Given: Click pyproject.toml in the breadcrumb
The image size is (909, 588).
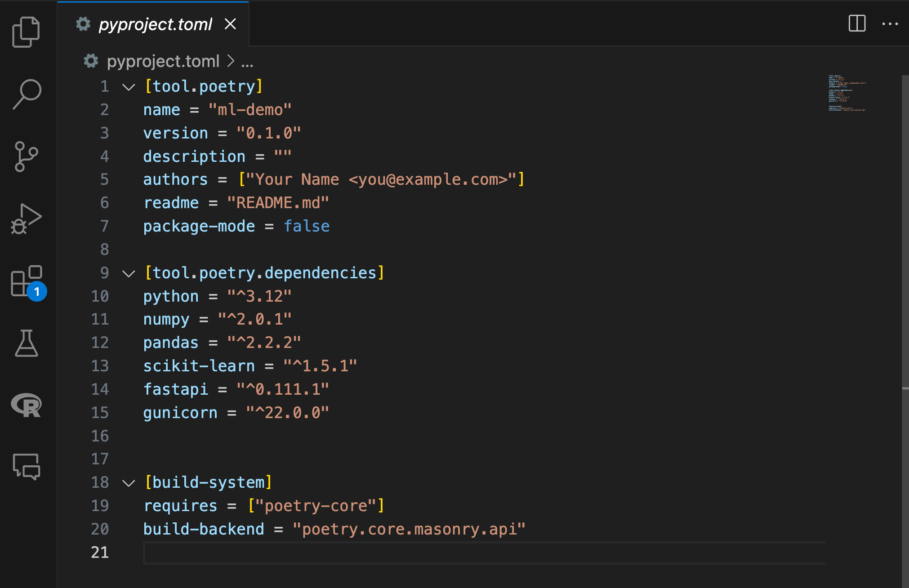Looking at the screenshot, I should (x=163, y=61).
